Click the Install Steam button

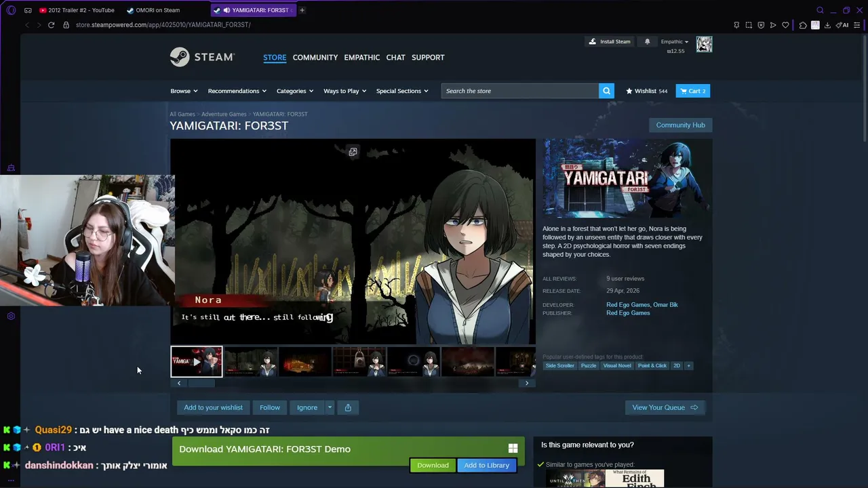point(610,41)
